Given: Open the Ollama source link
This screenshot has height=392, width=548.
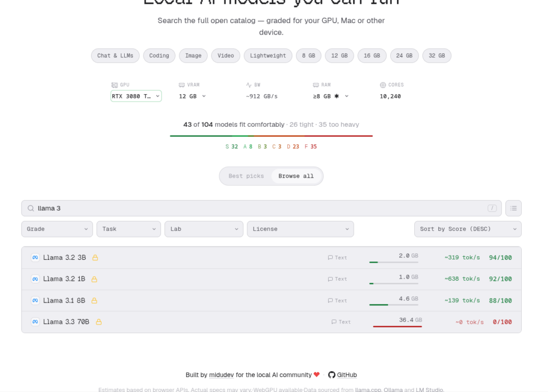Looking at the screenshot, I should 393,389.
